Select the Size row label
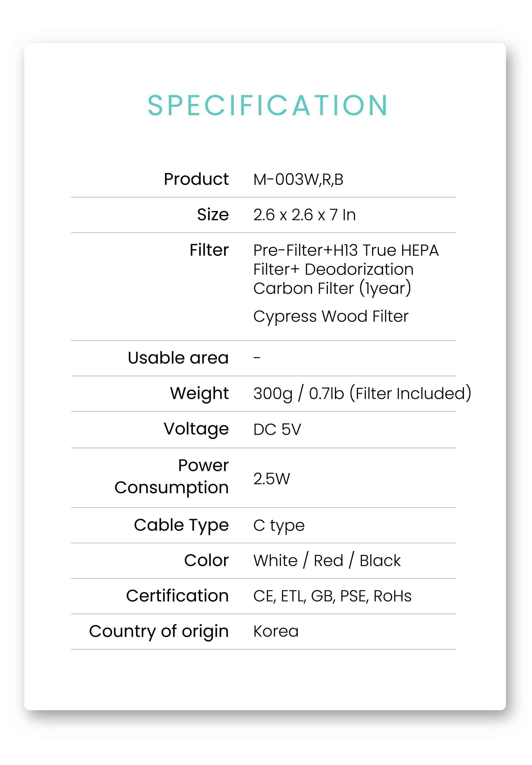The height and width of the screenshot is (765, 532). pyautogui.click(x=213, y=214)
